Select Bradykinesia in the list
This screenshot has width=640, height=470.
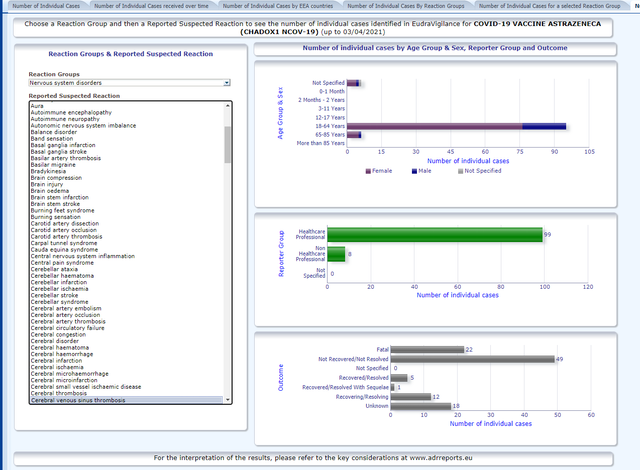(48, 171)
